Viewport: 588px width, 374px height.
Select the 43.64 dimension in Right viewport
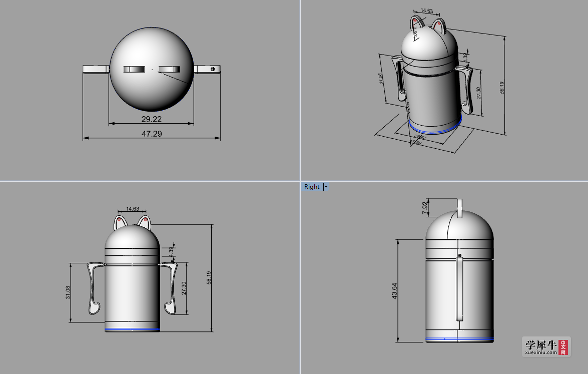point(394,291)
